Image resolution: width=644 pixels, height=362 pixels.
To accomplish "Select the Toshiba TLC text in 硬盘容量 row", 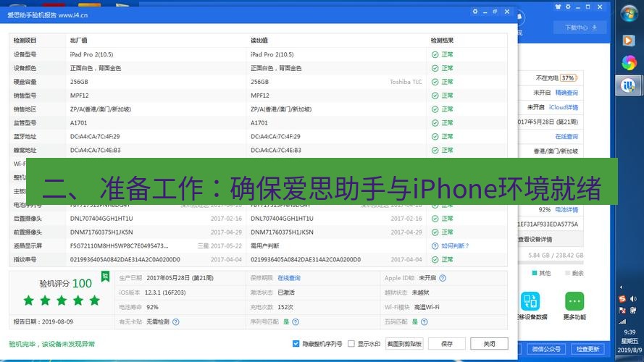I will 406,82.
